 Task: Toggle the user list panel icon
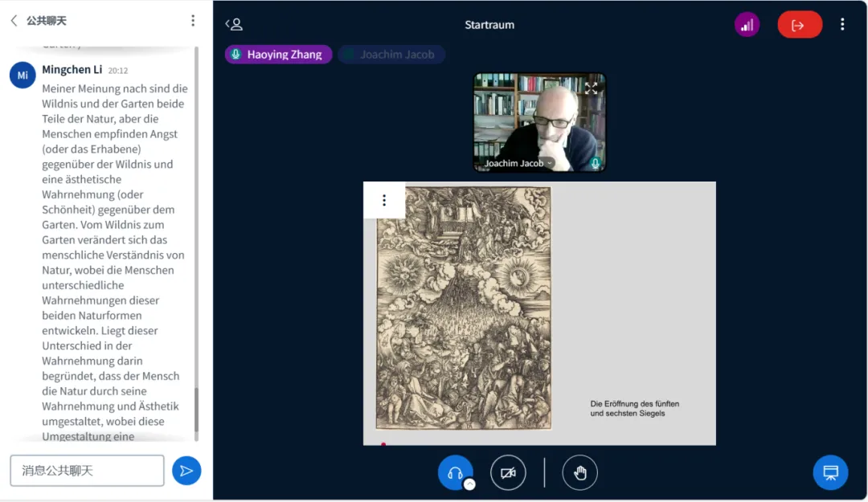coord(234,24)
